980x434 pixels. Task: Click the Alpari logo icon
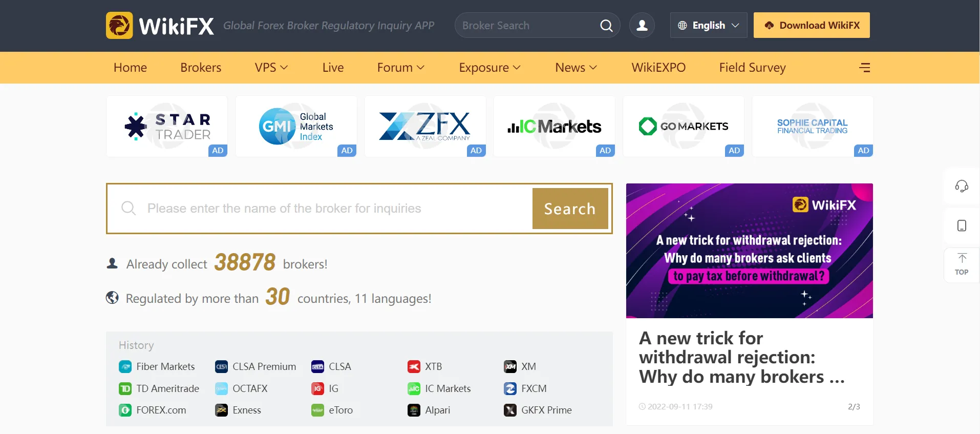414,410
